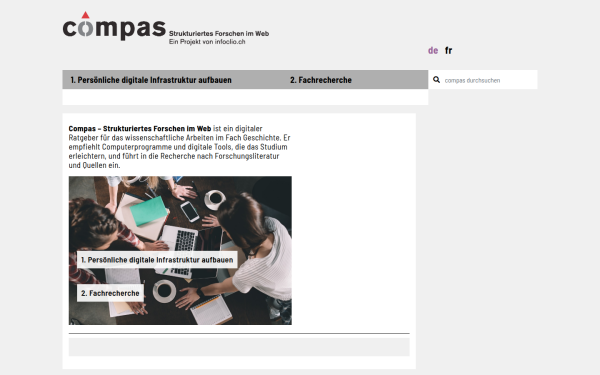This screenshot has width=600, height=375.
Task: Click the compas logo
Action: 114,26
